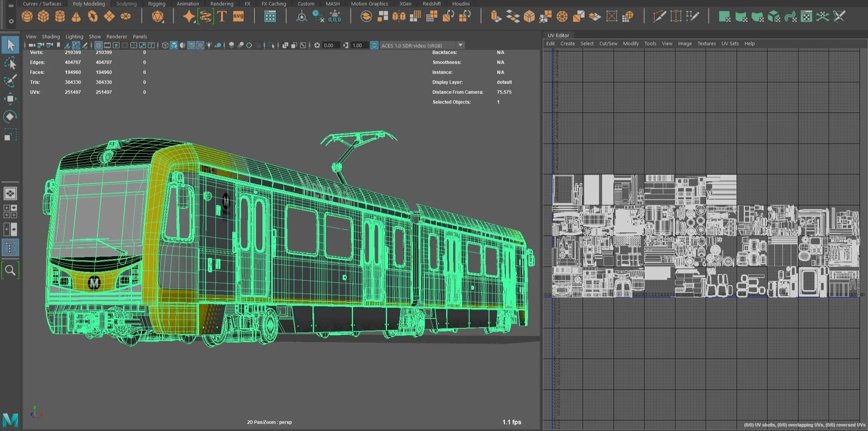Toggle viewport grid display button

pyautogui.click(x=98, y=45)
